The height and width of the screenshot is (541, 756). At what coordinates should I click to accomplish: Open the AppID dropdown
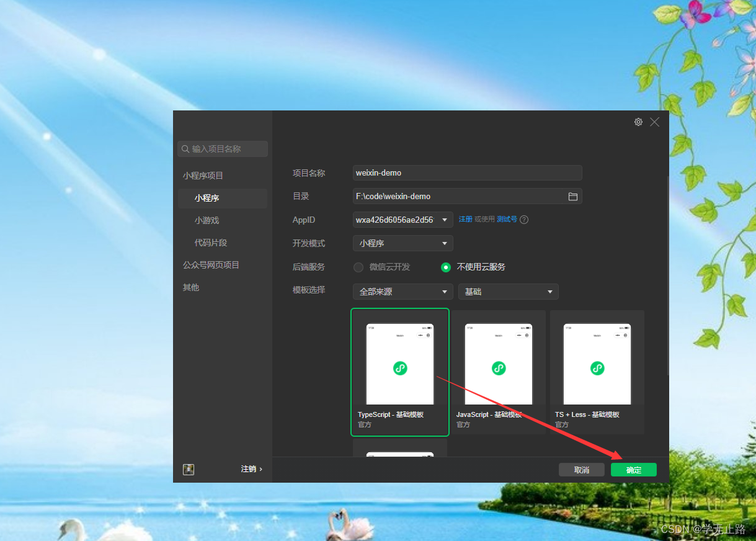pos(402,220)
